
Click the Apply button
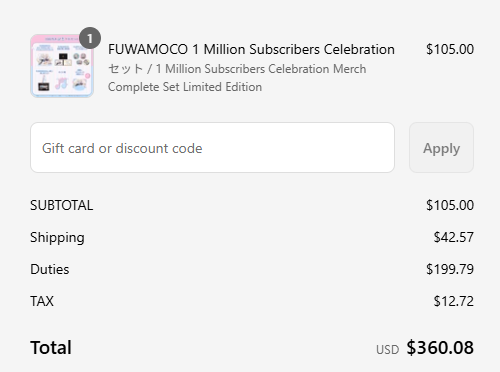pyautogui.click(x=441, y=147)
